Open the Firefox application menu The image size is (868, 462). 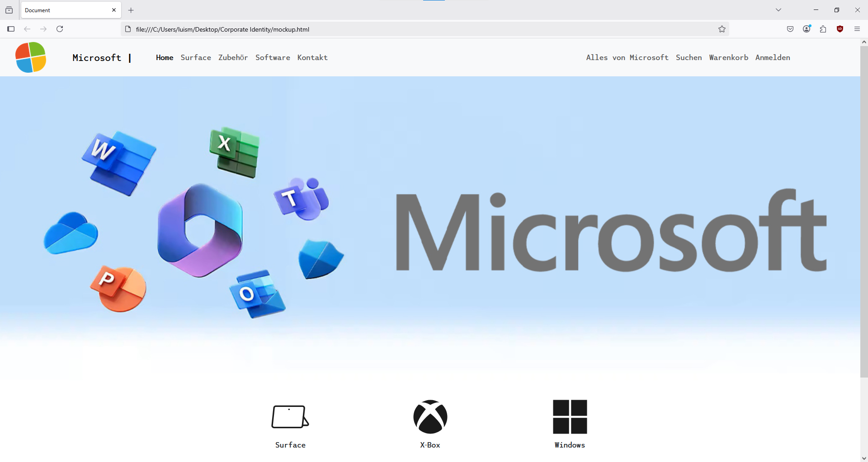(x=857, y=29)
